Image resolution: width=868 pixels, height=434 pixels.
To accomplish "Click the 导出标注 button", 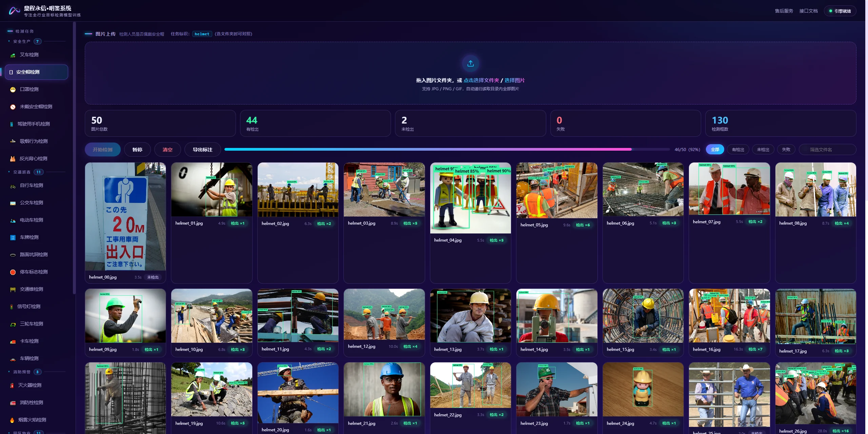I will pos(202,150).
